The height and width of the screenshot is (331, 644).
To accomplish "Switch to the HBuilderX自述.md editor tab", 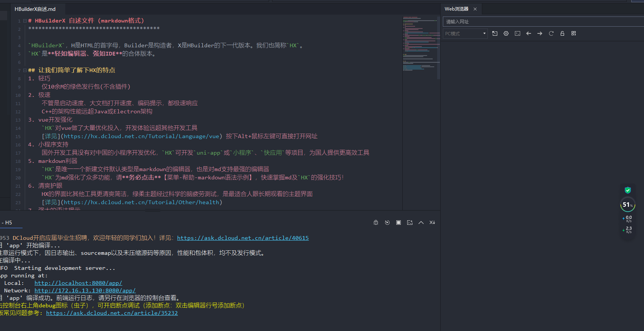I will tap(35, 9).
